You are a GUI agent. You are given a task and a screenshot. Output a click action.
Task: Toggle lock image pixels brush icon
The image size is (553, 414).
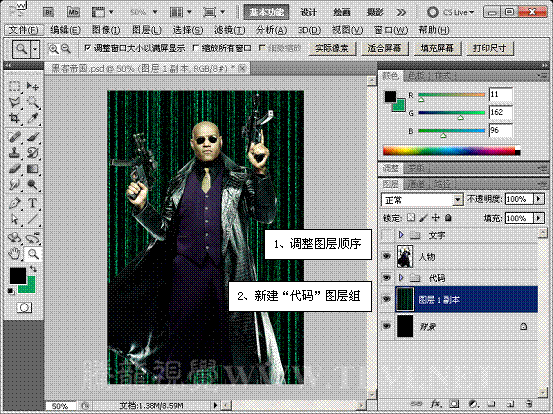pos(423,218)
